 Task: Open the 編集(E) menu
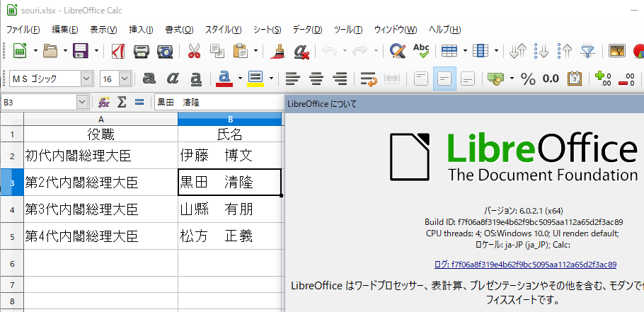pyautogui.click(x=65, y=30)
